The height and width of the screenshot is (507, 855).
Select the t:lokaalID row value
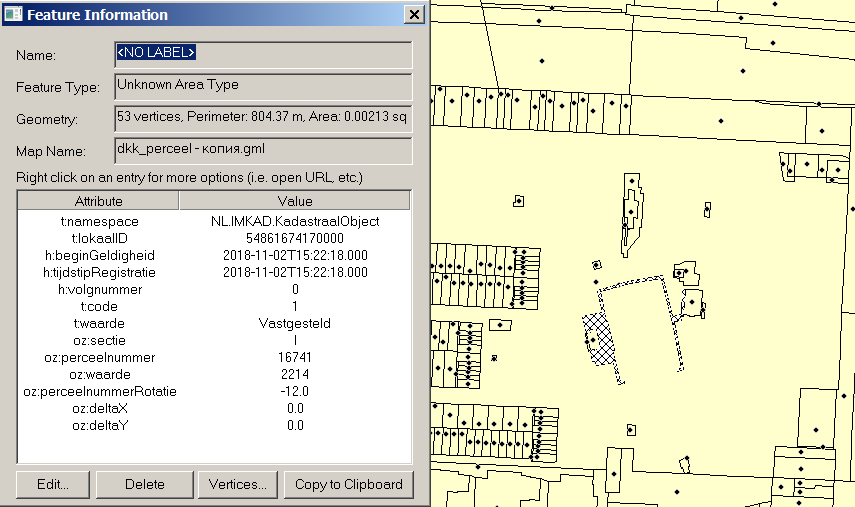tap(294, 238)
